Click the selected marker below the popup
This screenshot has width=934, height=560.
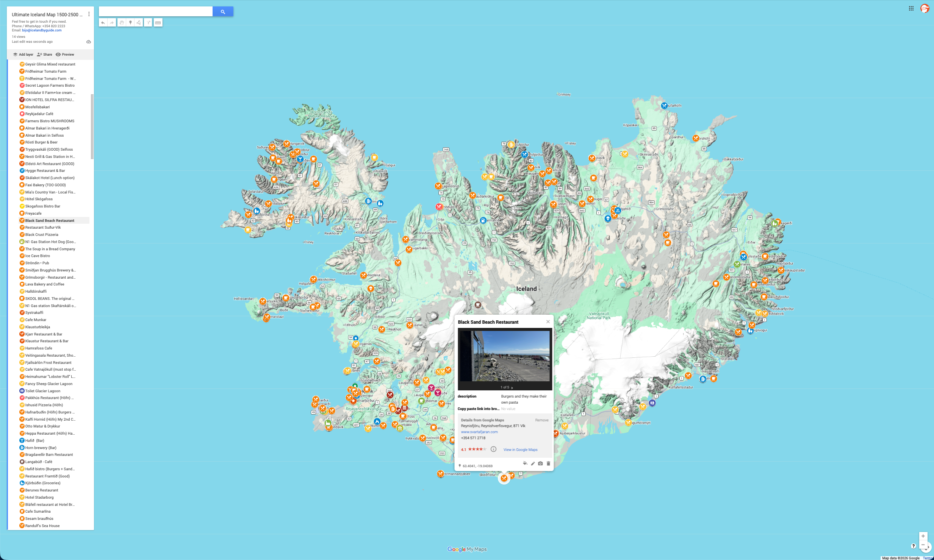coord(504,479)
